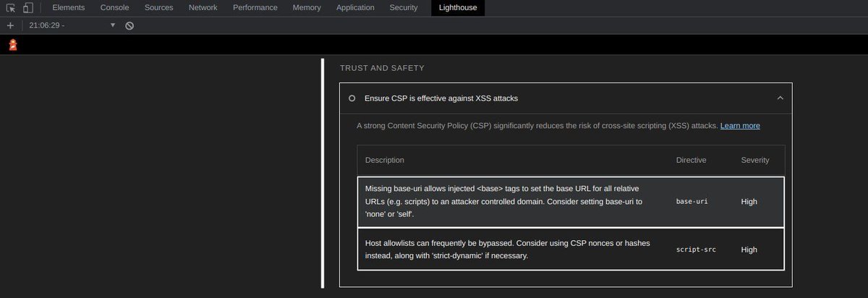Activate the inspect element picker icon

click(11, 8)
